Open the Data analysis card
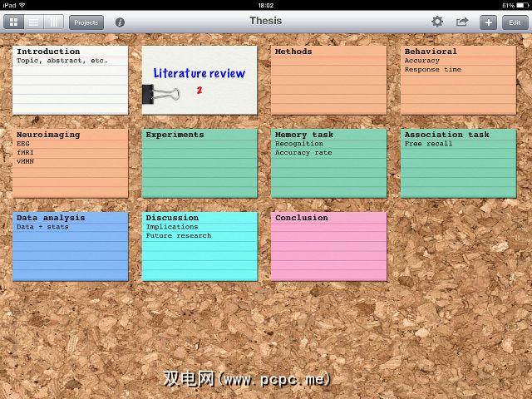Viewport: 532px width, 399px height. (70, 246)
